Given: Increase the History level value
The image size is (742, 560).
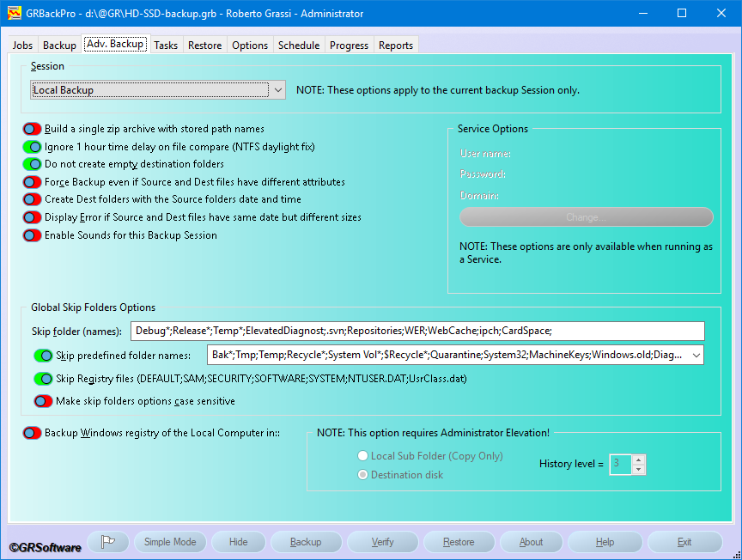Looking at the screenshot, I should (x=638, y=460).
